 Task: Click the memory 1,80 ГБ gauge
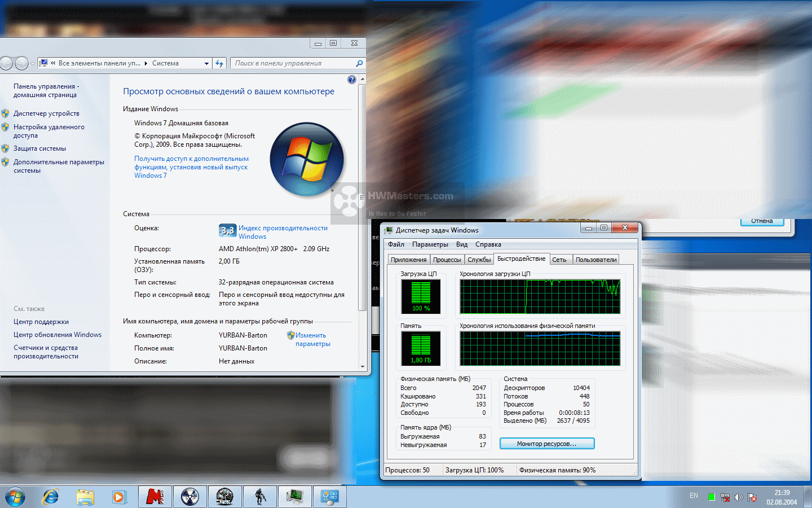coord(421,348)
